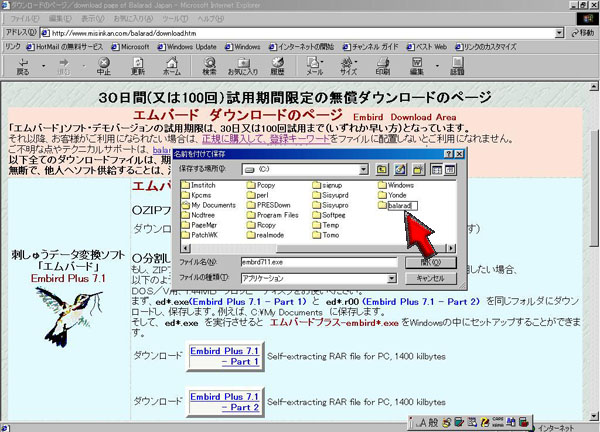Select the Temp folder

pos(326,225)
